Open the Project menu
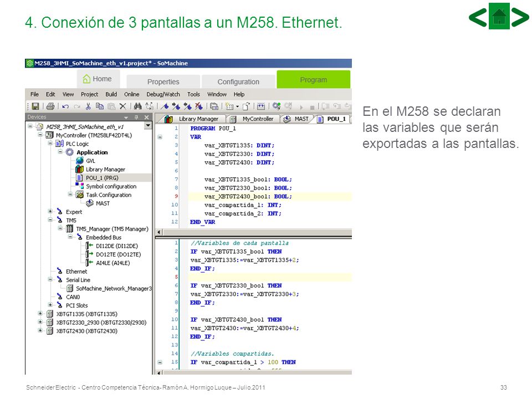Screen dimensions: 532x399 coord(89,94)
